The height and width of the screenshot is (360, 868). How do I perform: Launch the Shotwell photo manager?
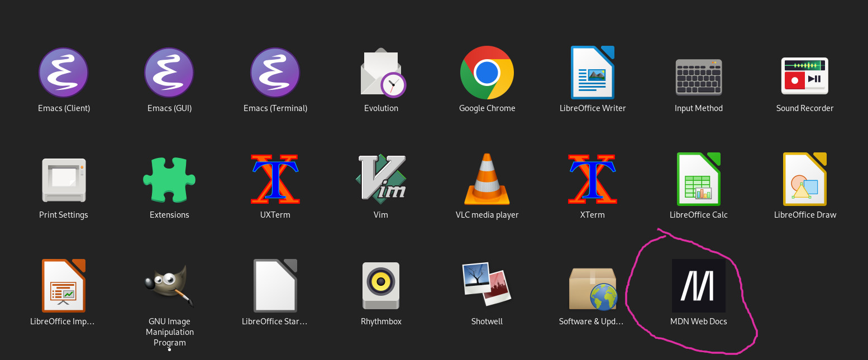[487, 285]
